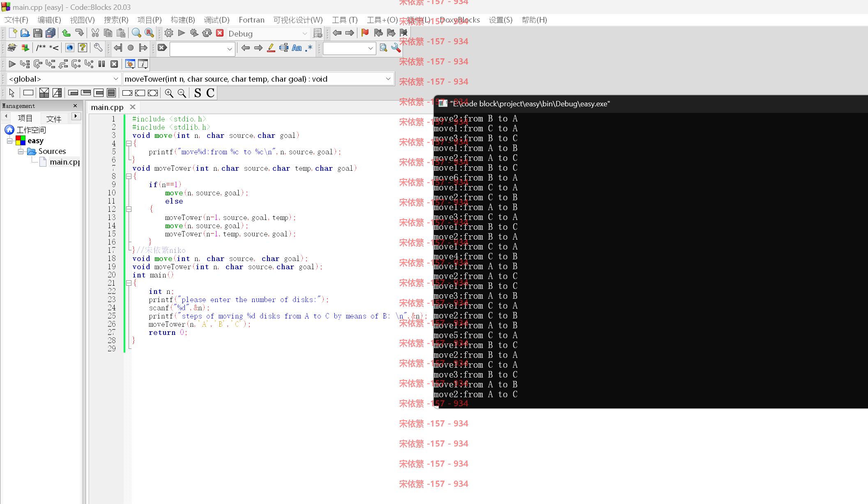This screenshot has height=504, width=868.
Task: Toggle bookmark red flag icon
Action: [x=365, y=33]
